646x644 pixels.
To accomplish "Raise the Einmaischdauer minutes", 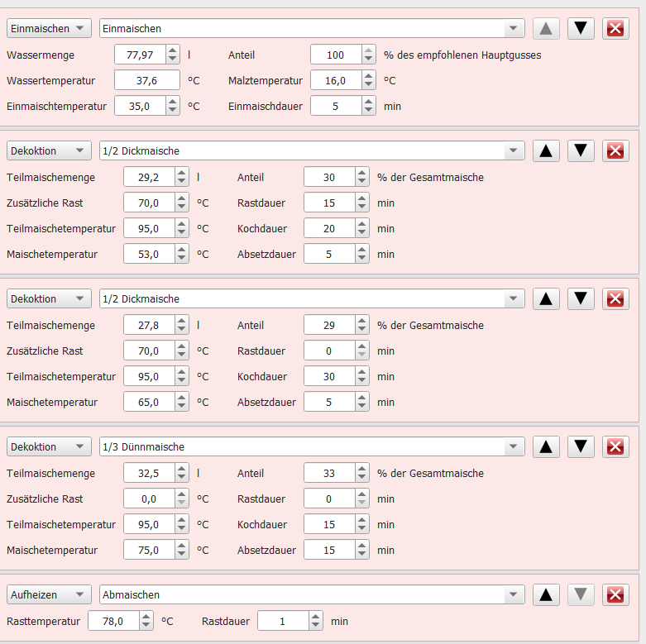I will pyautogui.click(x=368, y=102).
